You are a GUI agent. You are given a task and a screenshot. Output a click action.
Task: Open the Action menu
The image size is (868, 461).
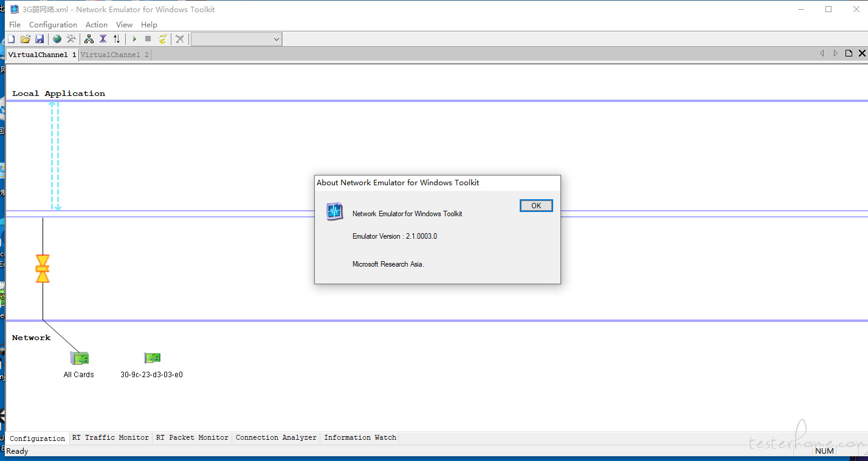click(97, 25)
